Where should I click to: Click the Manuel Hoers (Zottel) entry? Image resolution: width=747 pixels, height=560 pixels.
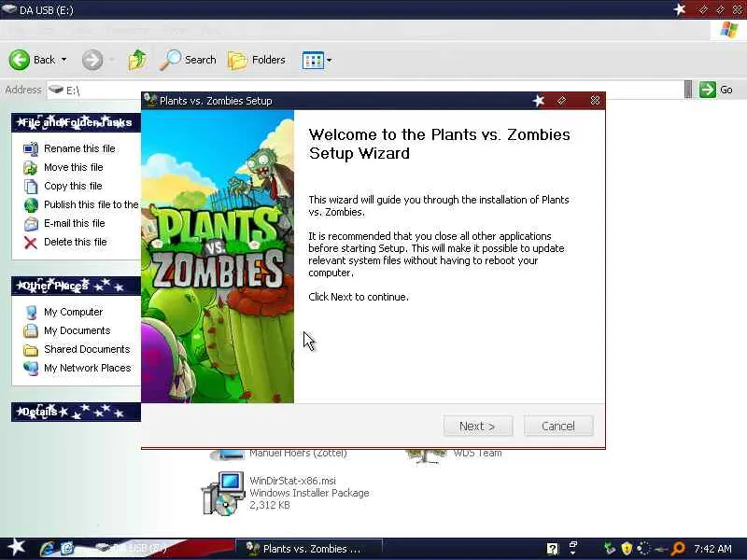pyautogui.click(x=298, y=453)
